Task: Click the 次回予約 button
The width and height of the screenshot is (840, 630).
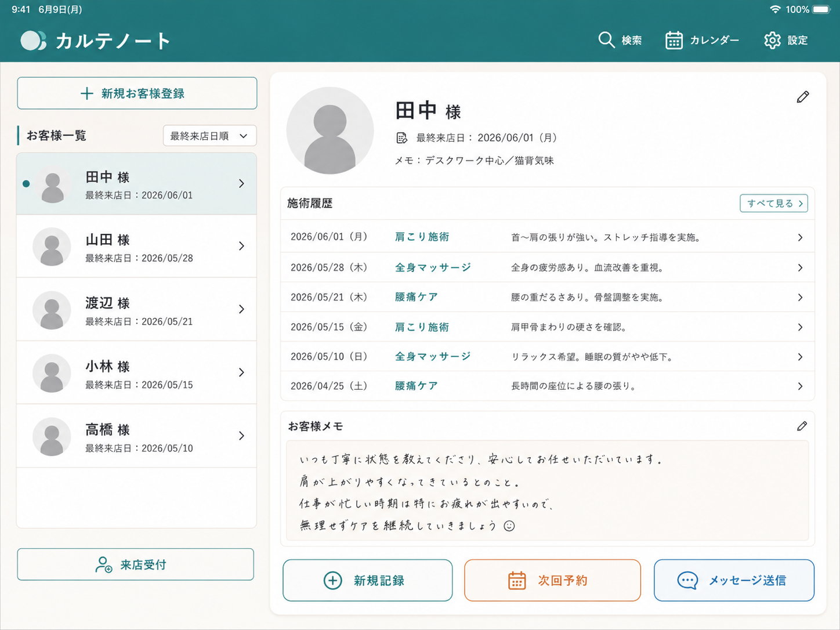Action: pos(552,580)
